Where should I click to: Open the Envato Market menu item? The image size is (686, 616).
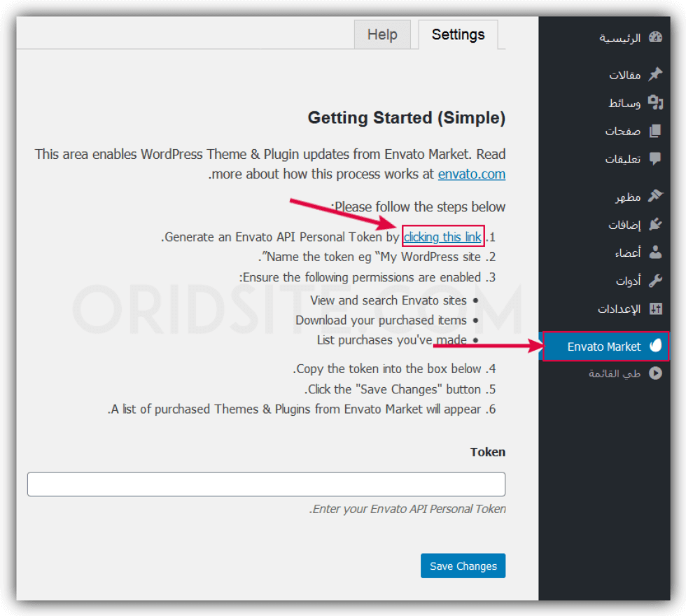pyautogui.click(x=605, y=346)
